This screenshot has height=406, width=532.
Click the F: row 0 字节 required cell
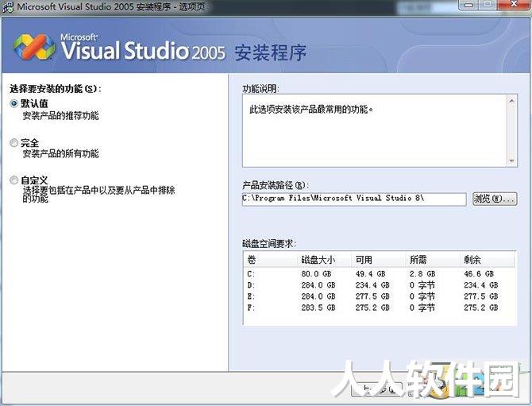[x=422, y=307]
